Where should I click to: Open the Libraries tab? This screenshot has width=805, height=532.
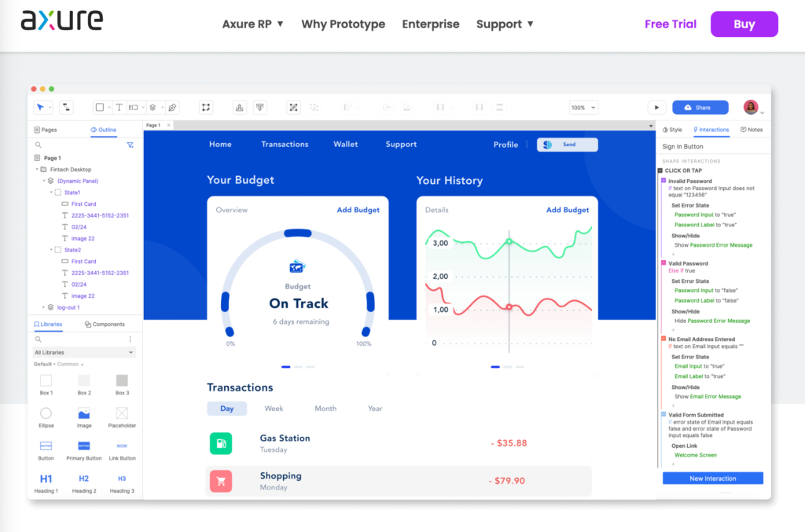tap(48, 325)
